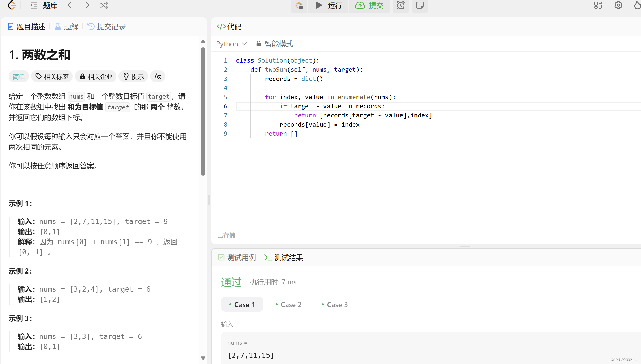The width and height of the screenshot is (641, 364).
Task: Click the 执行用时: 7 ms text
Action: [x=273, y=282]
